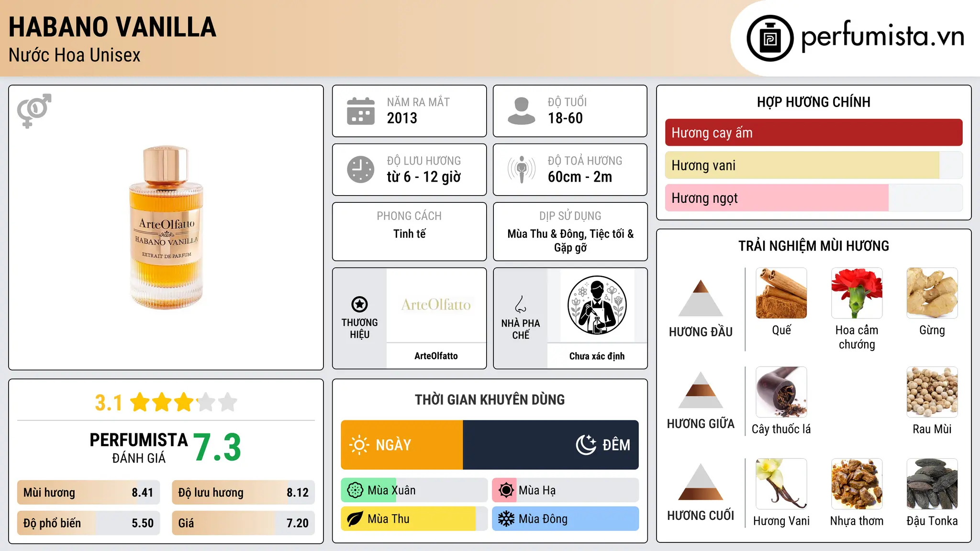The image size is (980, 551).
Task: Click the Đậu Tonka bean image
Action: coord(932,484)
